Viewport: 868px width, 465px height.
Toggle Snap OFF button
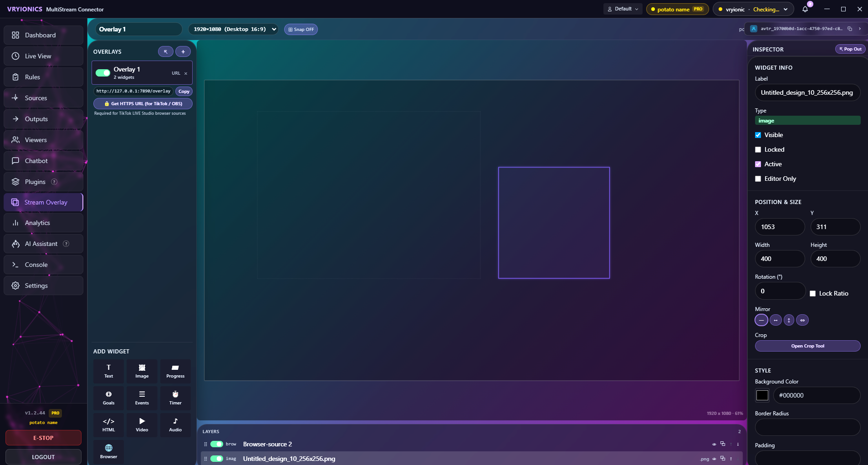tap(301, 30)
